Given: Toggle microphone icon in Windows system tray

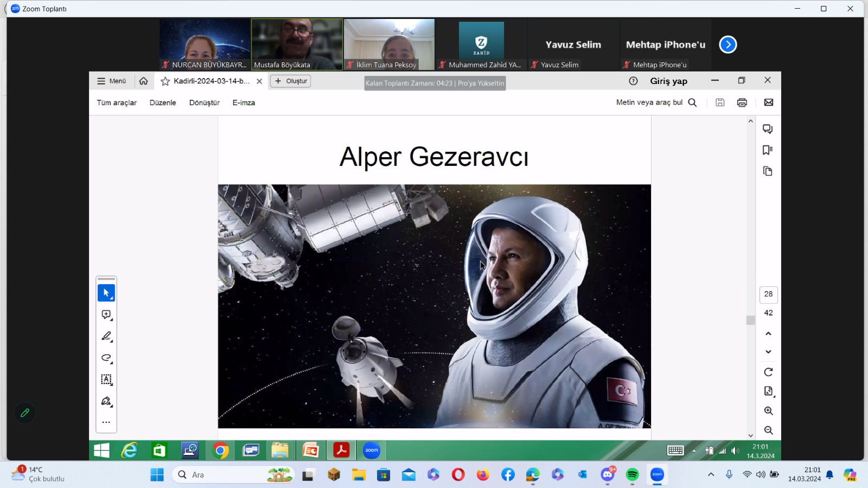Looking at the screenshot, I should (729, 474).
